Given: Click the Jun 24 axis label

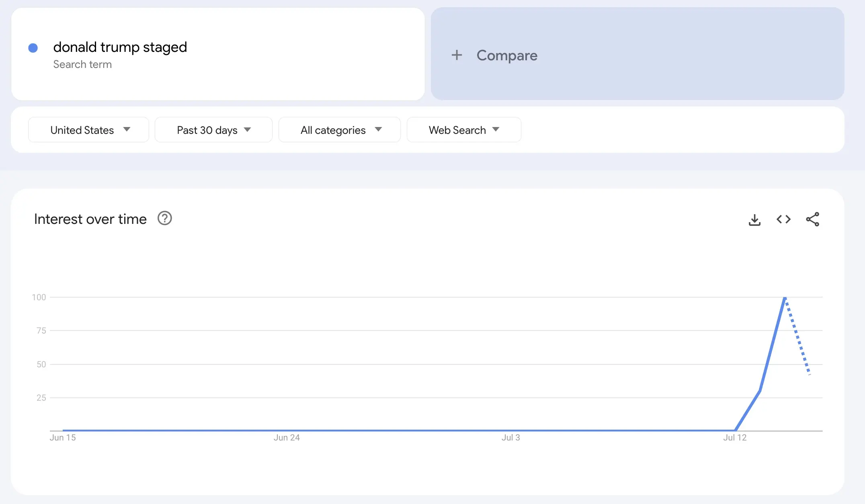Looking at the screenshot, I should 287,438.
